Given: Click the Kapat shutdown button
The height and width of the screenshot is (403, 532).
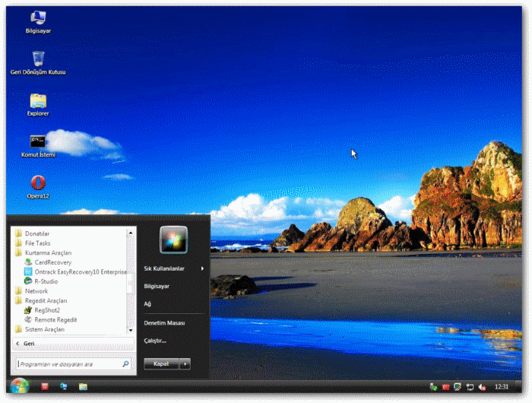Looking at the screenshot, I should (x=161, y=364).
